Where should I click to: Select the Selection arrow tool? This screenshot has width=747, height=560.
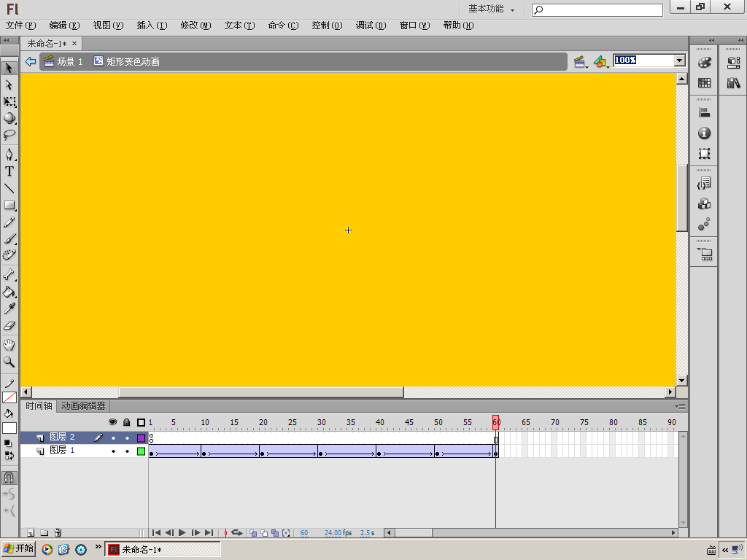9,68
